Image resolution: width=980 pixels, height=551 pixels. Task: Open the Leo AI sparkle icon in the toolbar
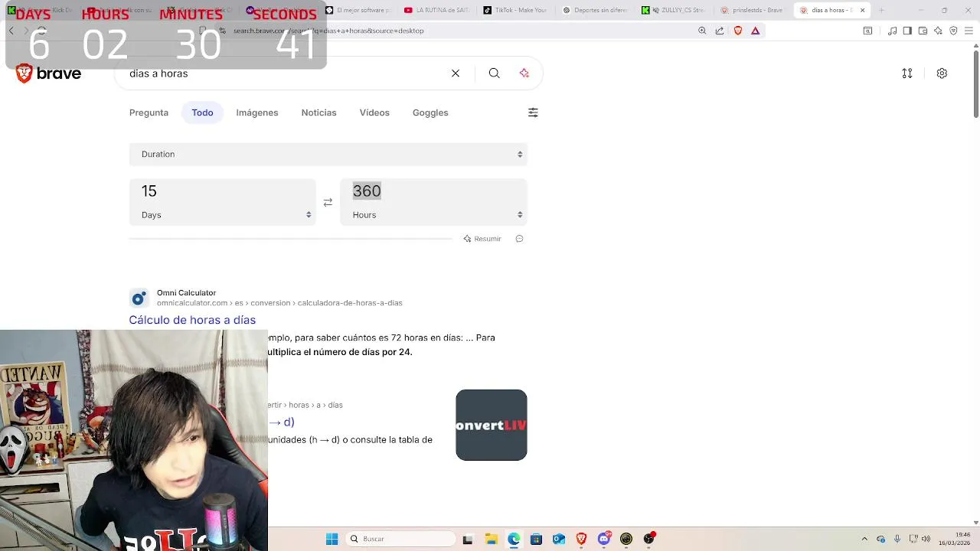938,31
